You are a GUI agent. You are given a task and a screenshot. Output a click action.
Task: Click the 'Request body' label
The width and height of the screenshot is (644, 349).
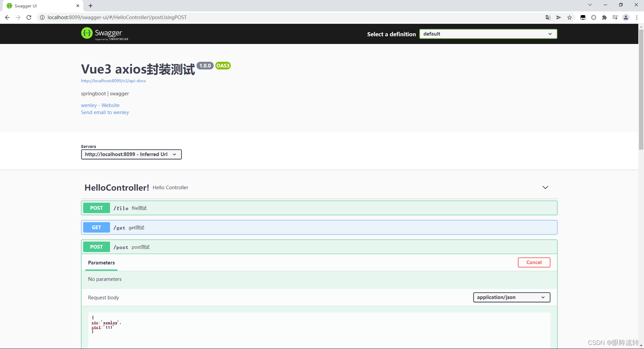coord(103,298)
